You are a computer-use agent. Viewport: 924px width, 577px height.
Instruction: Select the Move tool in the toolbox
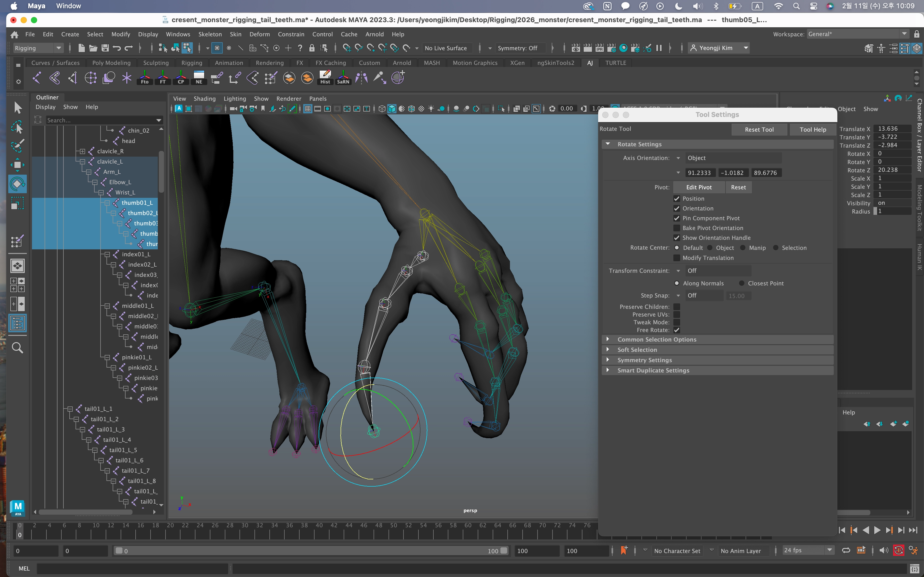(x=17, y=165)
